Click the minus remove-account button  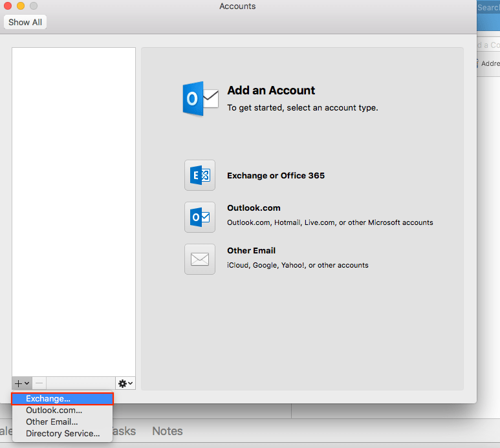tap(39, 383)
